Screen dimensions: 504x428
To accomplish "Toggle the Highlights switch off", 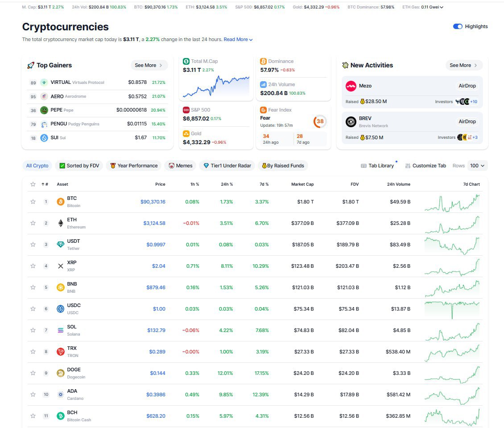I will click(x=458, y=26).
